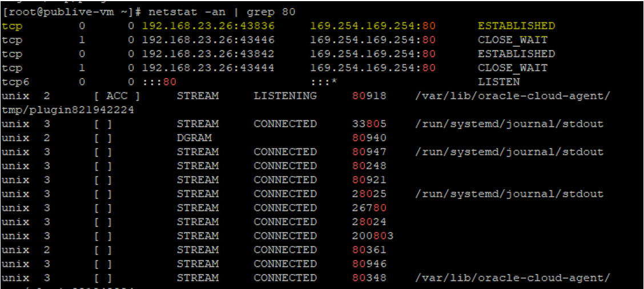Click the root@publive-vm shell prompt

pyautogui.click(x=71, y=12)
